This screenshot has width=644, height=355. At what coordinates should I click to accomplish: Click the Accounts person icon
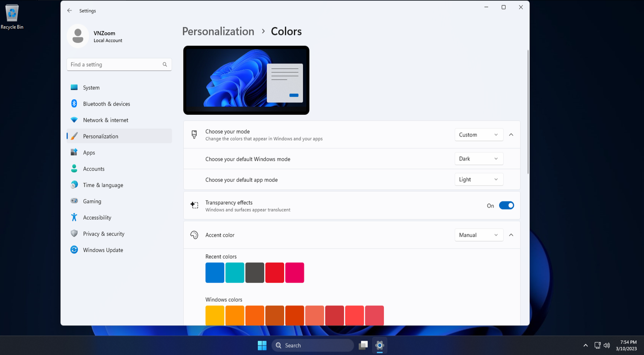click(74, 169)
